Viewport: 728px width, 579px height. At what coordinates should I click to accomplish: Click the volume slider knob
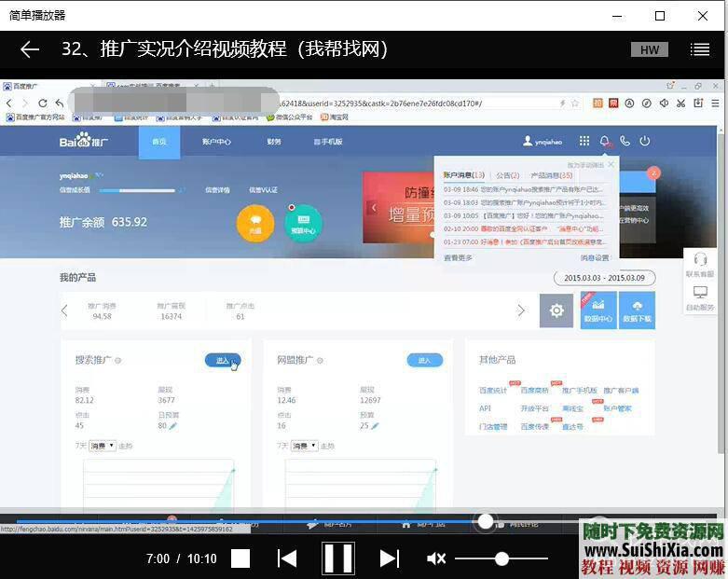[x=501, y=558]
